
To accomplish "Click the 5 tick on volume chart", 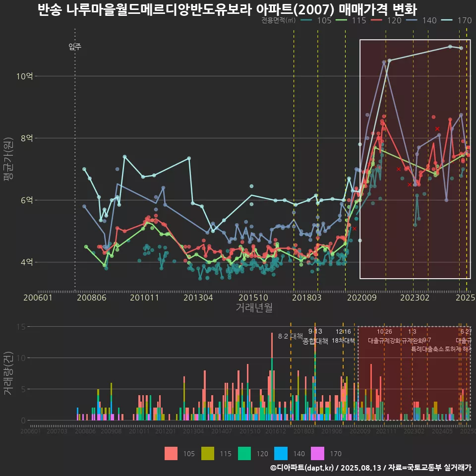I will [23, 389].
